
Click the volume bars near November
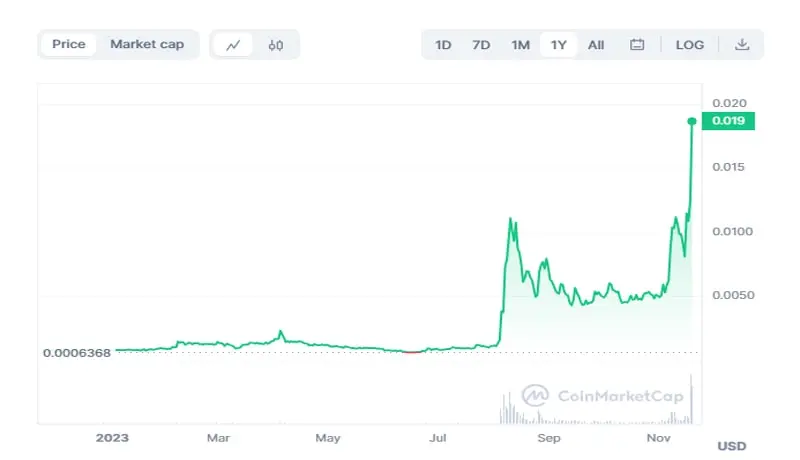[688, 405]
